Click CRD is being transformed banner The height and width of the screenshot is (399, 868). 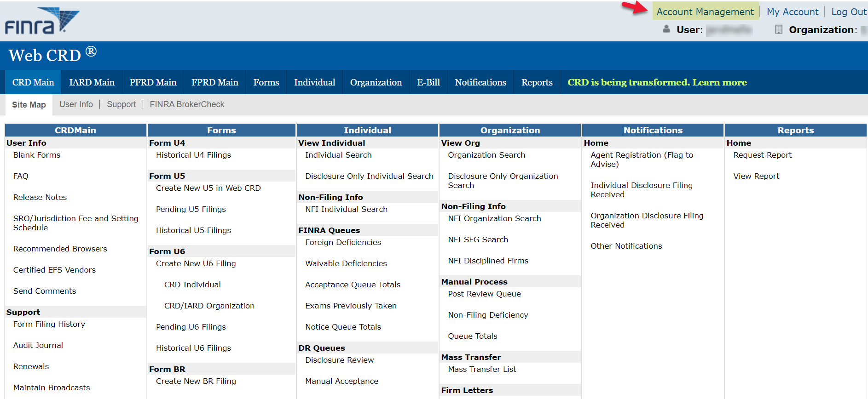[x=657, y=82]
